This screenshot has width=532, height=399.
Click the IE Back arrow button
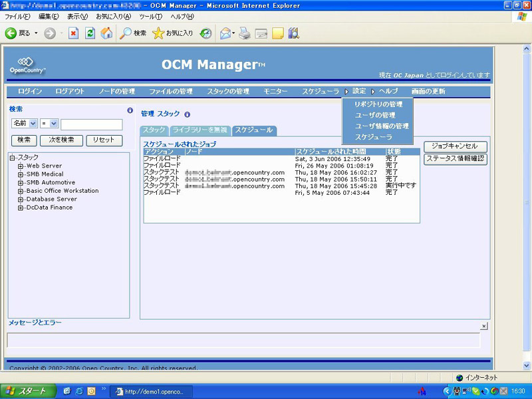click(x=11, y=33)
